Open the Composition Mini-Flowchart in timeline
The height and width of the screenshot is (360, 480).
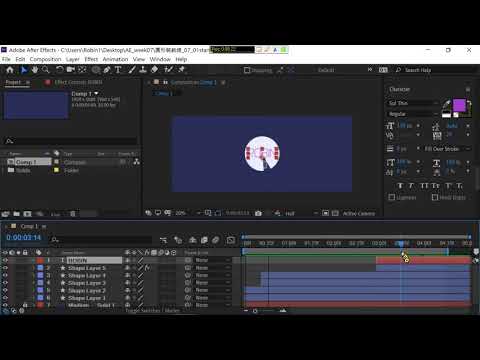163,240
